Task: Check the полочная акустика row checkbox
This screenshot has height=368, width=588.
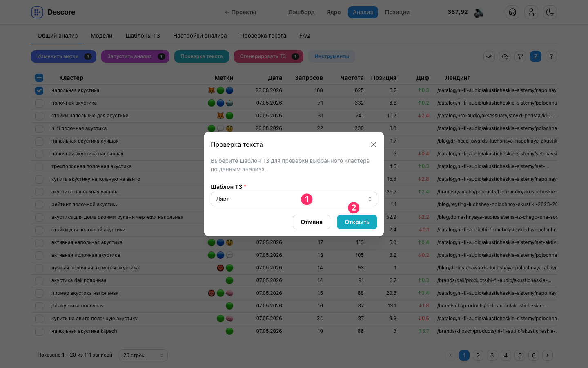Action: coord(39,103)
